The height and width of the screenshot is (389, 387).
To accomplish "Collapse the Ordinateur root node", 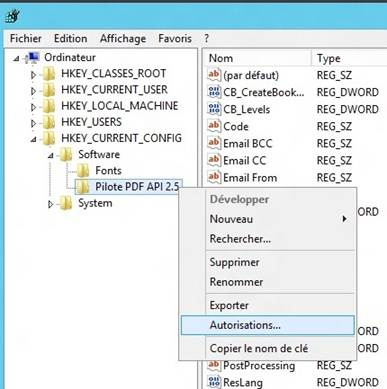I will pyautogui.click(x=16, y=59).
